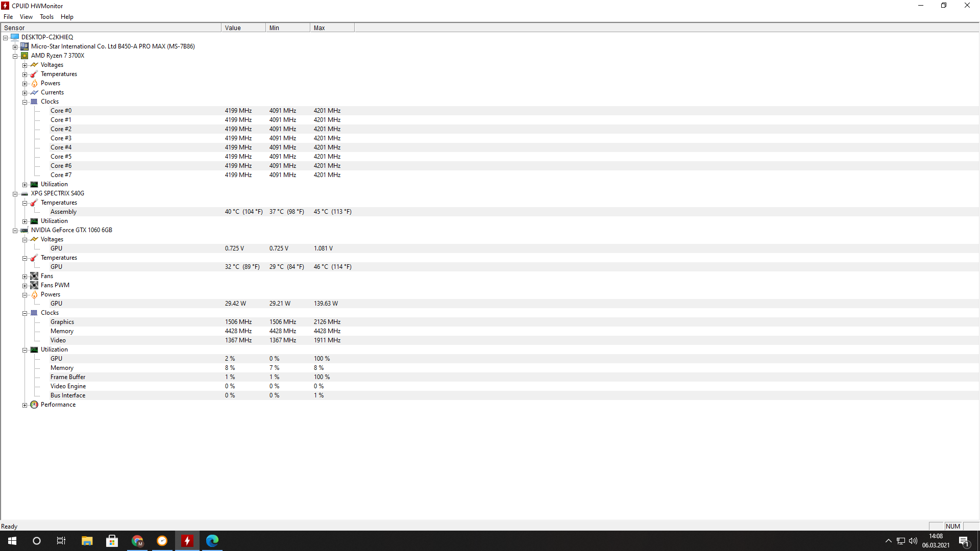
Task: Collapse the GPU Utilization node
Action: coord(24,350)
